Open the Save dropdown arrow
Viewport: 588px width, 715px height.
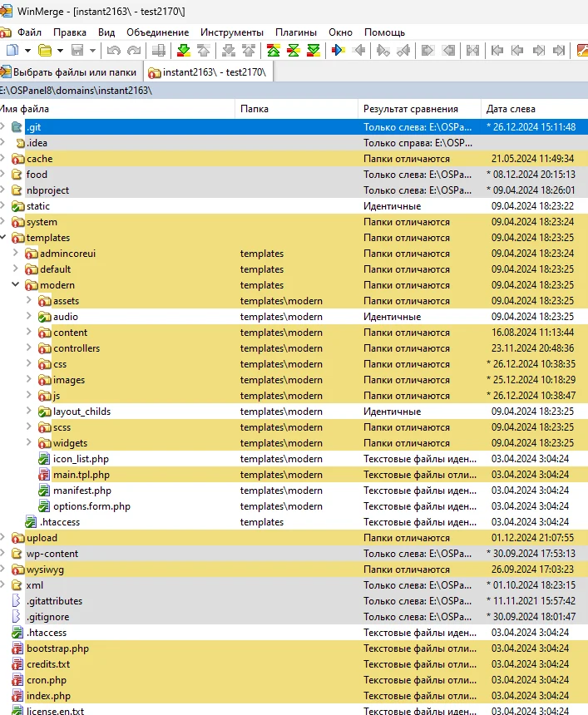92,51
